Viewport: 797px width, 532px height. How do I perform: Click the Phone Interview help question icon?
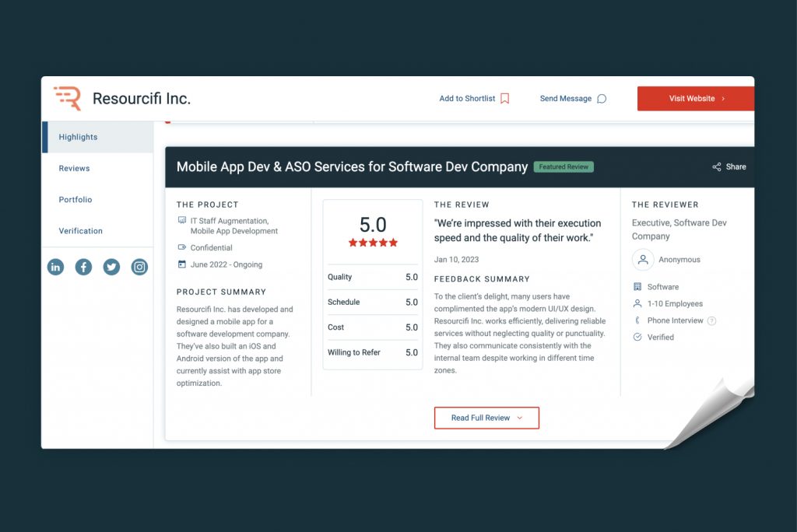[x=711, y=321]
